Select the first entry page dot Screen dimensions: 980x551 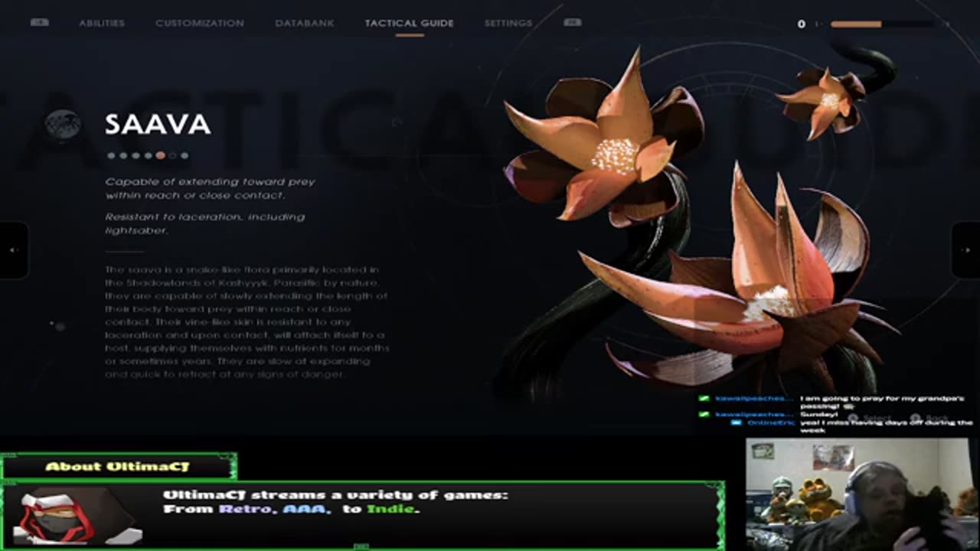(x=111, y=155)
